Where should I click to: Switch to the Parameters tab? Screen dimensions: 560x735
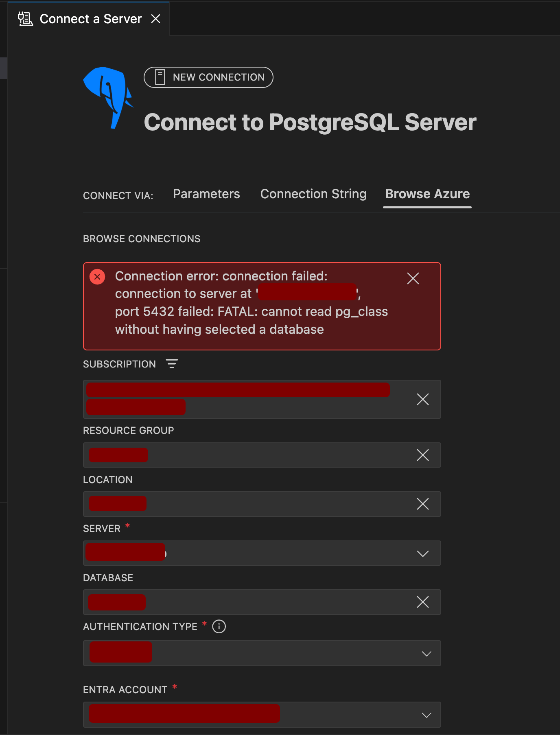coord(206,194)
